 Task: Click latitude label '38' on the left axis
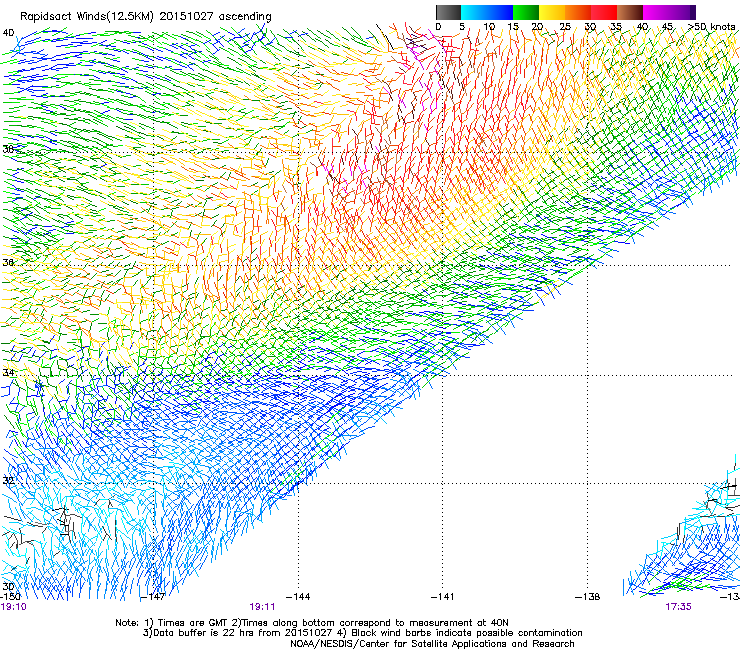point(8,149)
